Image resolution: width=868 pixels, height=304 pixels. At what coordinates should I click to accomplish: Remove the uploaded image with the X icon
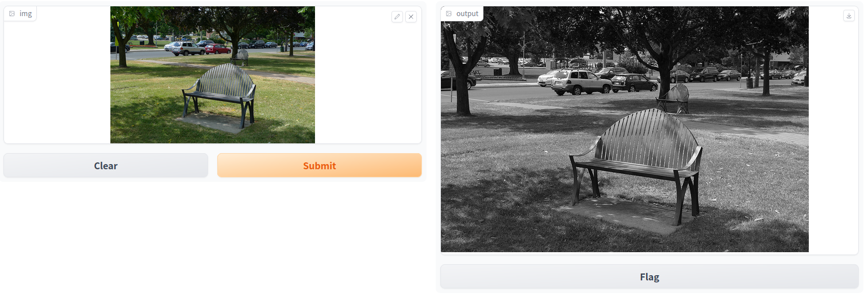(x=411, y=17)
